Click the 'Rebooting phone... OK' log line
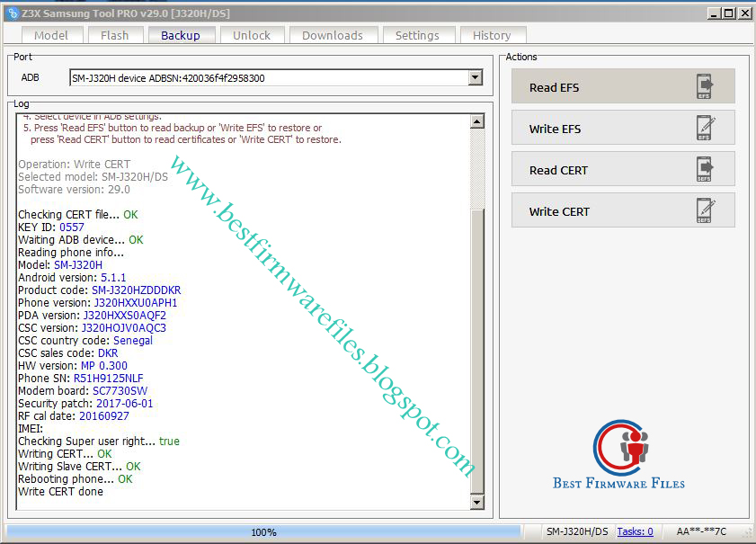 pyautogui.click(x=76, y=479)
